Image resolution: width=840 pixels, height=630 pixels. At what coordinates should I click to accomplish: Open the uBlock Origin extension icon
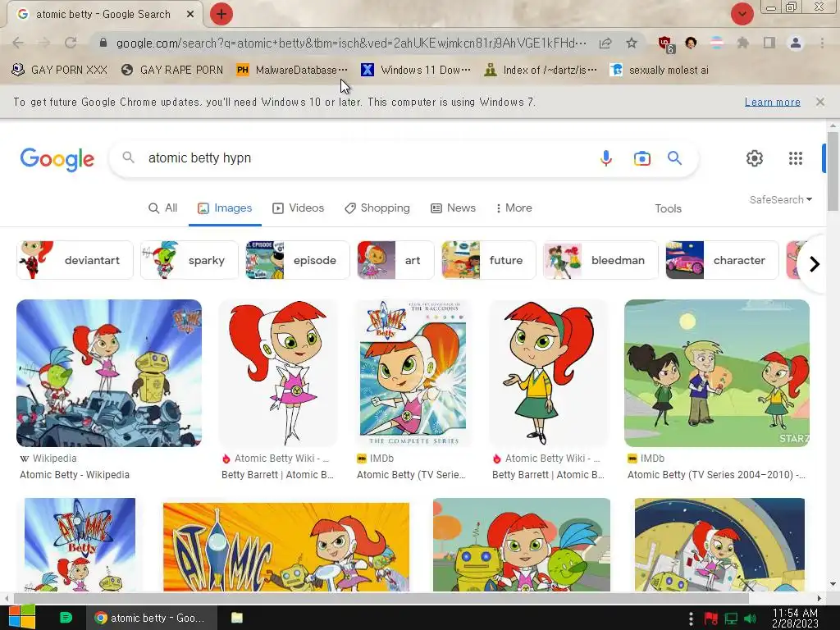click(x=666, y=44)
